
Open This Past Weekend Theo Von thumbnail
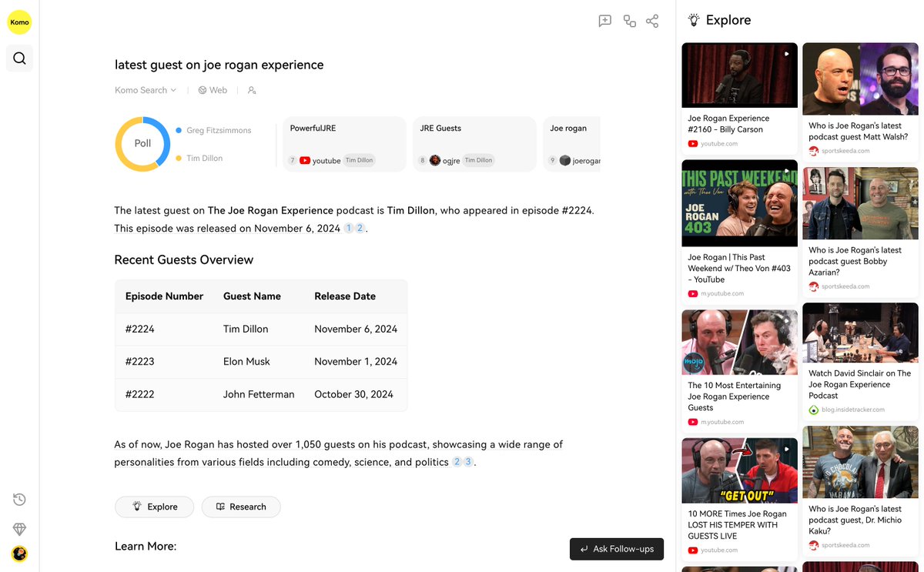740,203
